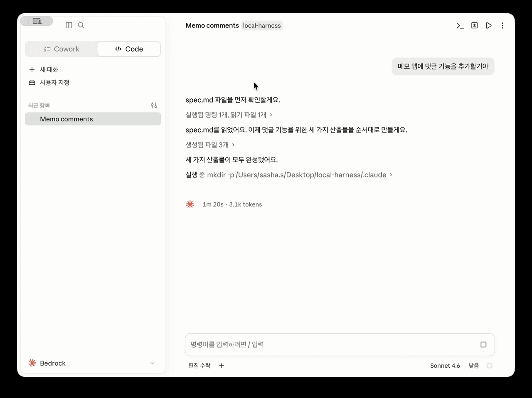
Task: Open the search icon in sidebar
Action: pyautogui.click(x=81, y=25)
